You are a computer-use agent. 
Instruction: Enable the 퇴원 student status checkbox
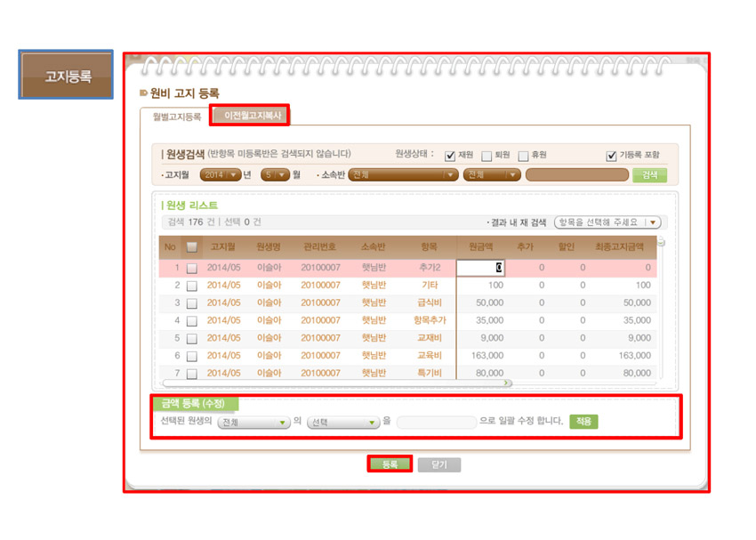(x=487, y=156)
